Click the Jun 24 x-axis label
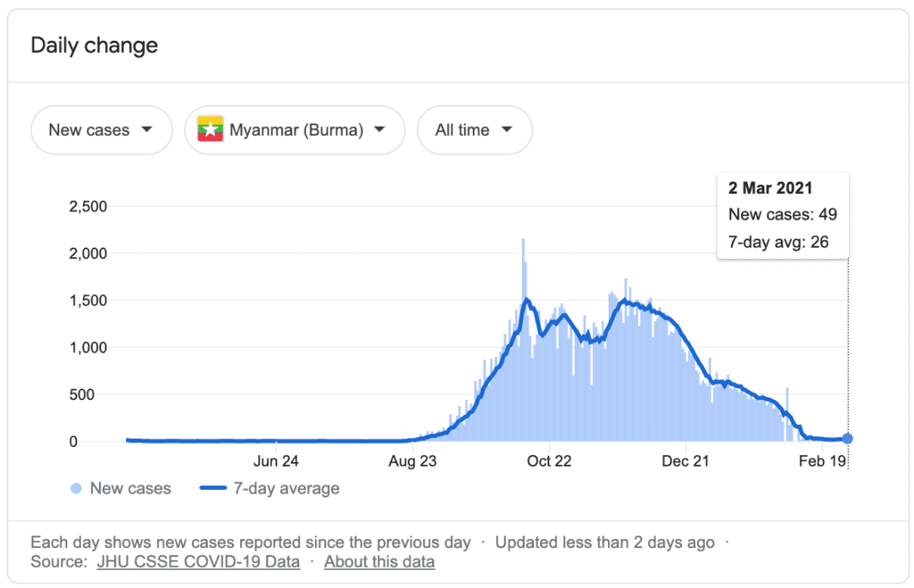This screenshot has height=588, width=914. [x=276, y=461]
